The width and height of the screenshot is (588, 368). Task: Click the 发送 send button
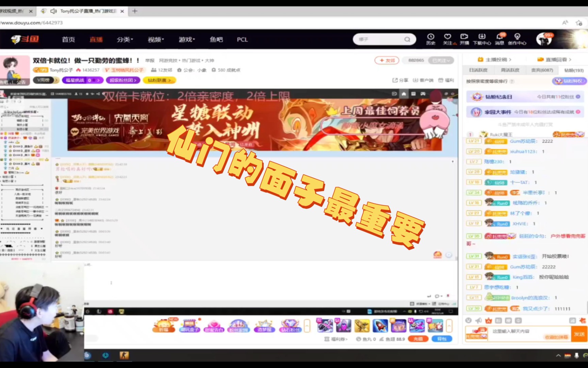pyautogui.click(x=579, y=334)
